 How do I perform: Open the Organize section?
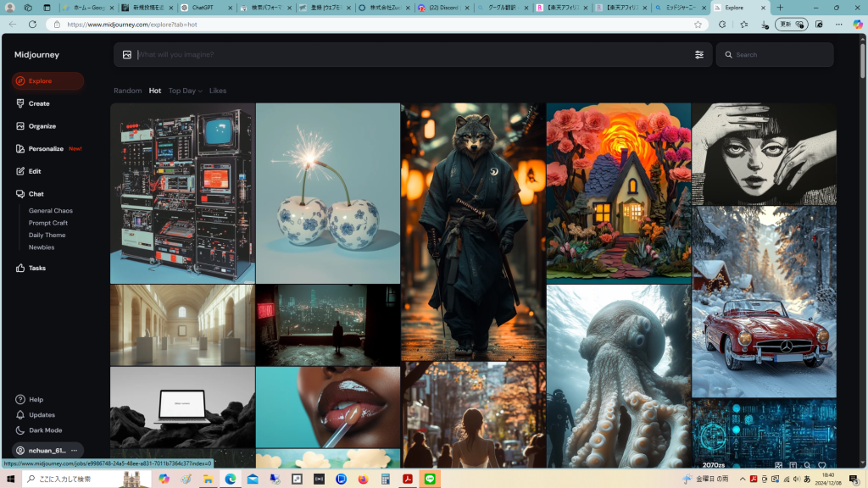point(42,126)
